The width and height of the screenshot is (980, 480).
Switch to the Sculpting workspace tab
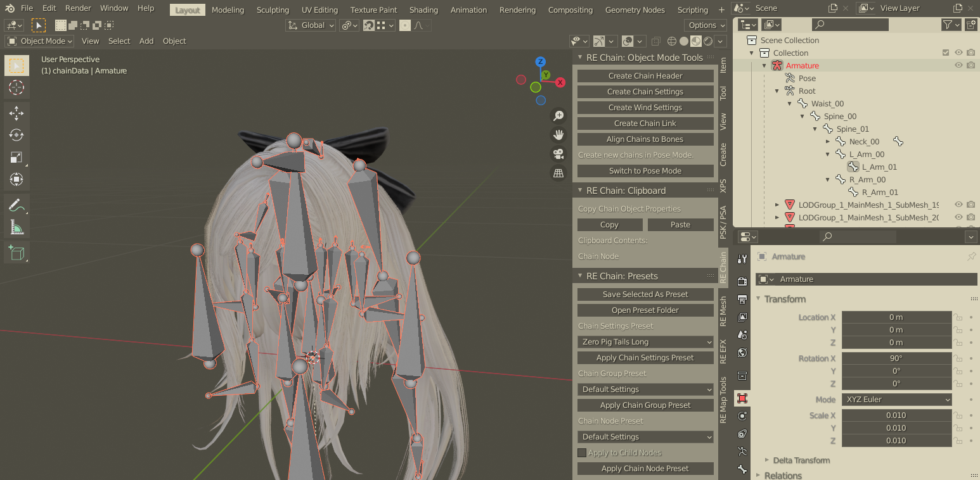pyautogui.click(x=273, y=9)
